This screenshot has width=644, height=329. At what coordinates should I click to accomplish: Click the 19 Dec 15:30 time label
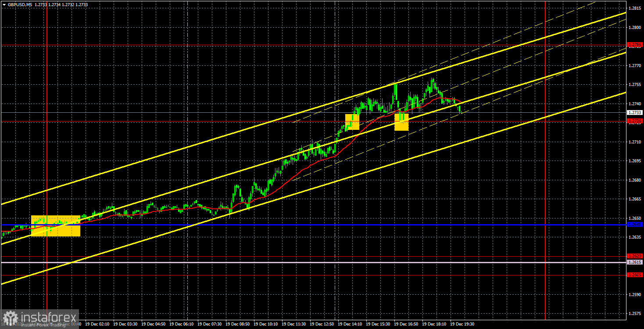point(378,324)
